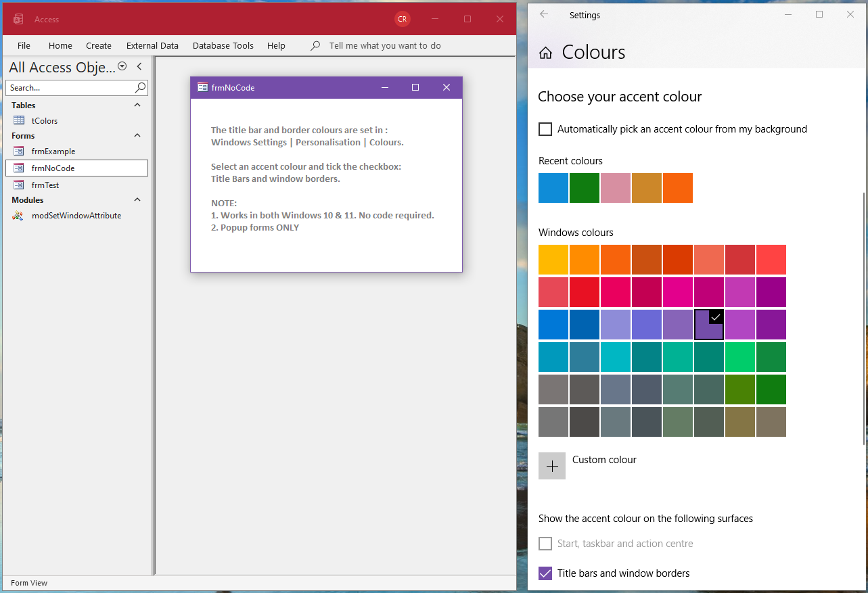
Task: Collapse the Tables group
Action: (137, 105)
